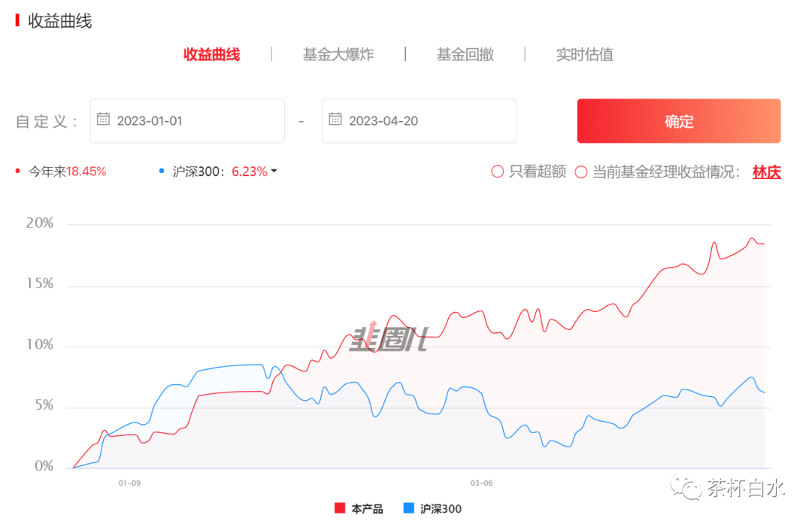Enable the 只看超额 option
The height and width of the screenshot is (524, 812).
497,171
